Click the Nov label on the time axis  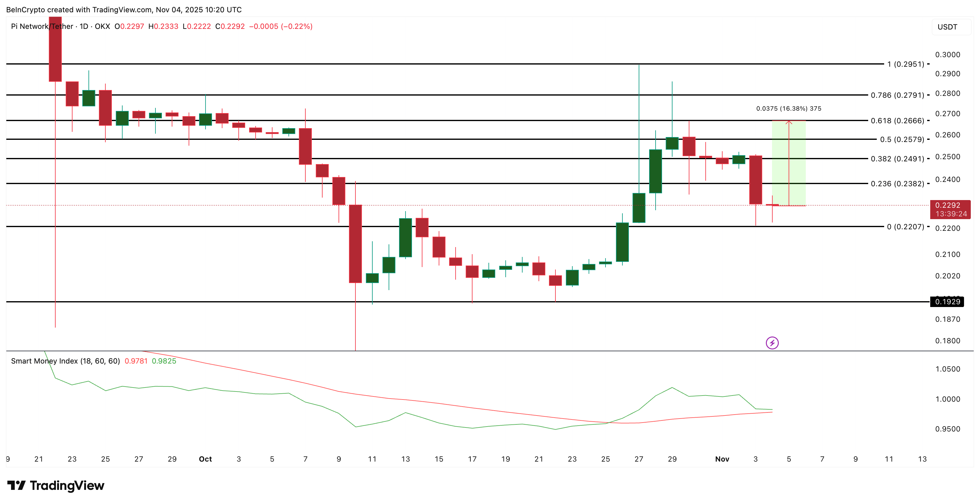(x=723, y=459)
